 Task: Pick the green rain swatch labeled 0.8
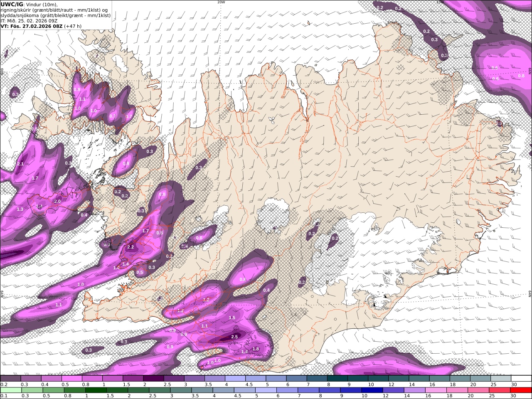pos(74,390)
